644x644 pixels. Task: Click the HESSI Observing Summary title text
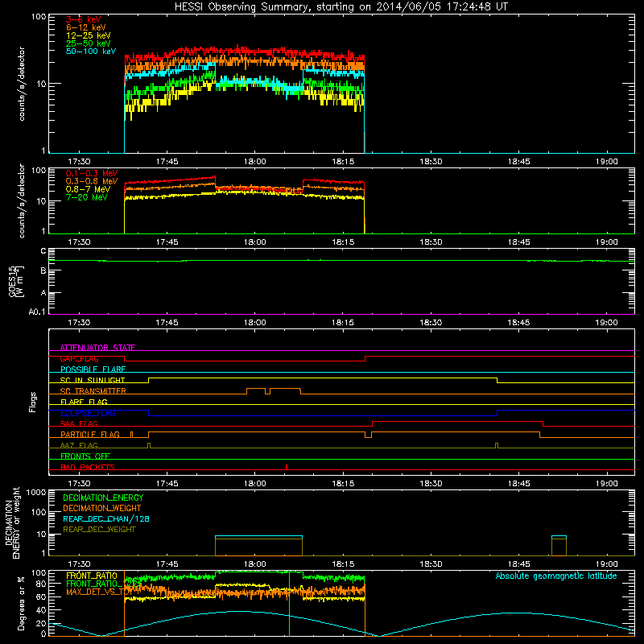(341, 6)
